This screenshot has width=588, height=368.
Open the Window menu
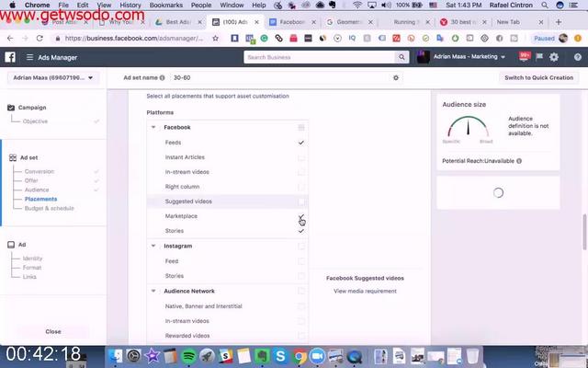point(232,5)
